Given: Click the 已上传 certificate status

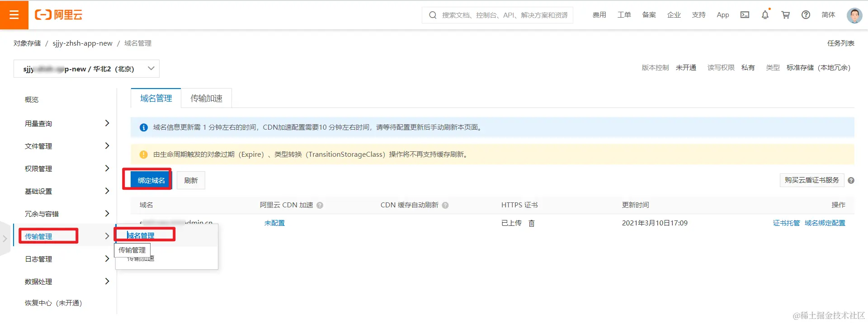Looking at the screenshot, I should tap(511, 223).
